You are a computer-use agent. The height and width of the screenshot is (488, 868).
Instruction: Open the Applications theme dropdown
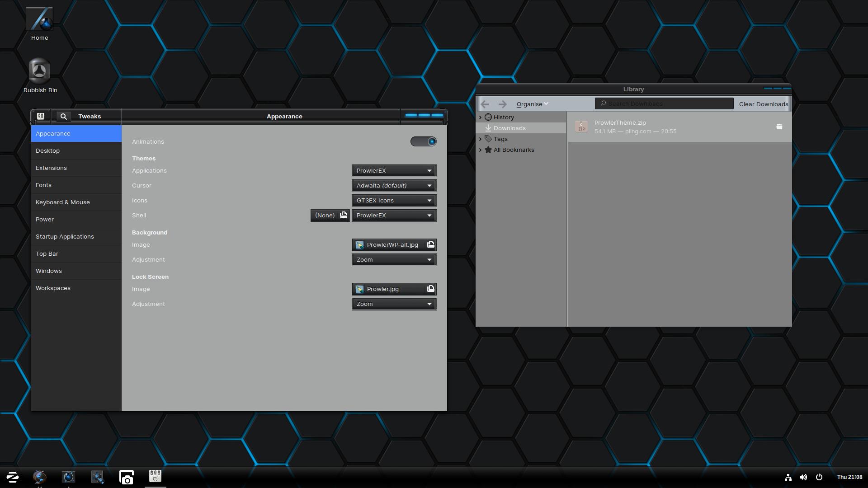(x=394, y=171)
